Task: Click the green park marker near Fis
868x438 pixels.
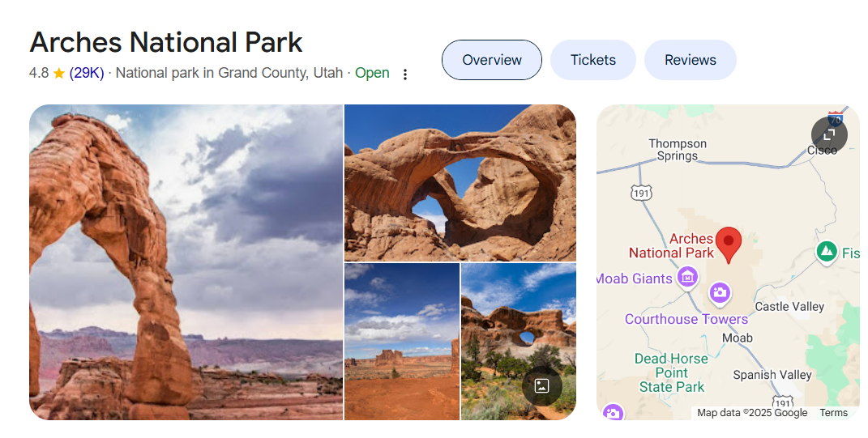Action: [827, 252]
